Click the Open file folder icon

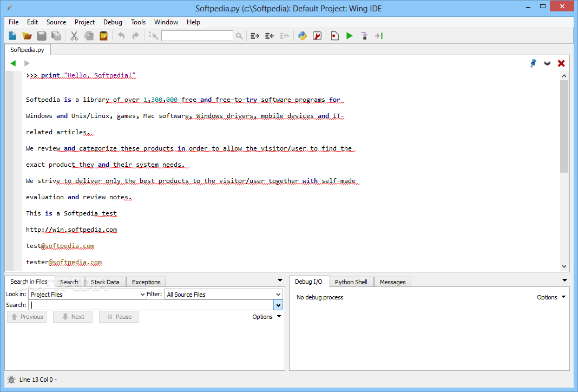[x=27, y=36]
